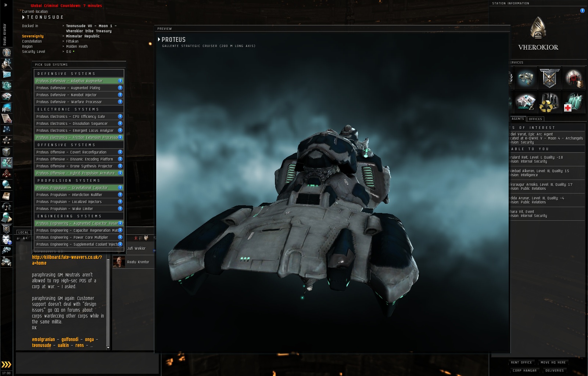
Task: Open the Help icon with the question mark
Action: [7, 239]
